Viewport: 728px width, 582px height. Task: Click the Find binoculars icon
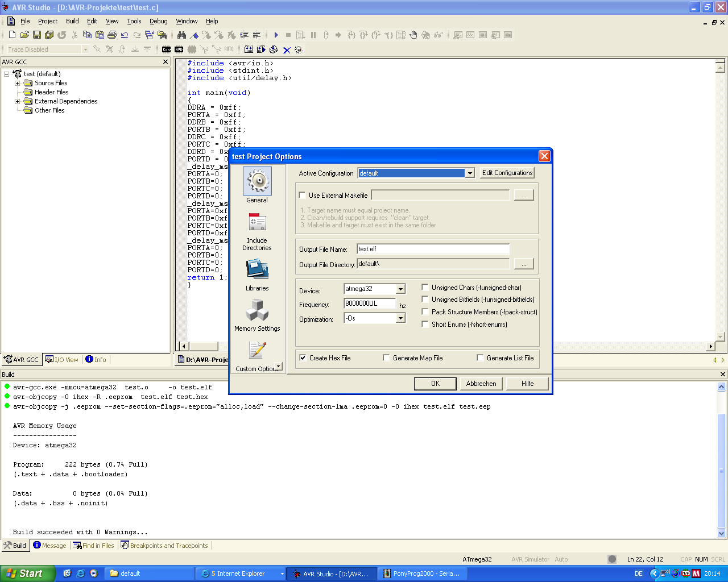coord(181,35)
